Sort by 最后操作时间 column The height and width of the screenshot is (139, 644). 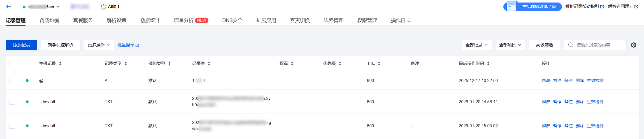point(488,63)
